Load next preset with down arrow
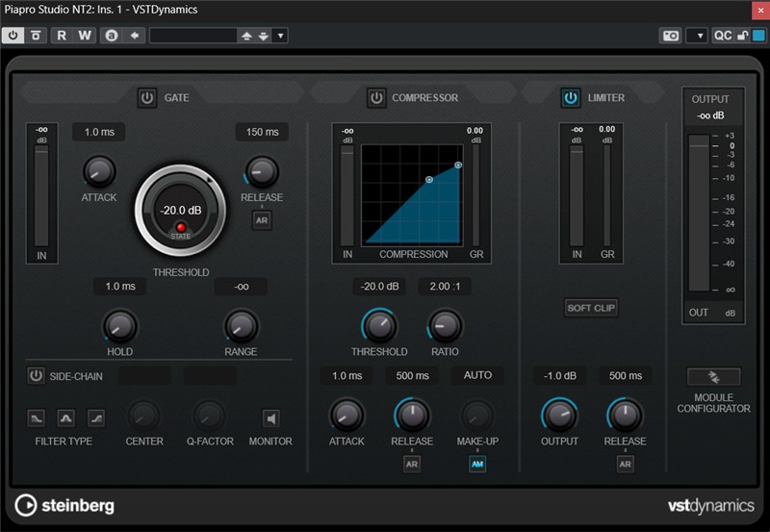This screenshot has height=532, width=770. click(x=264, y=36)
